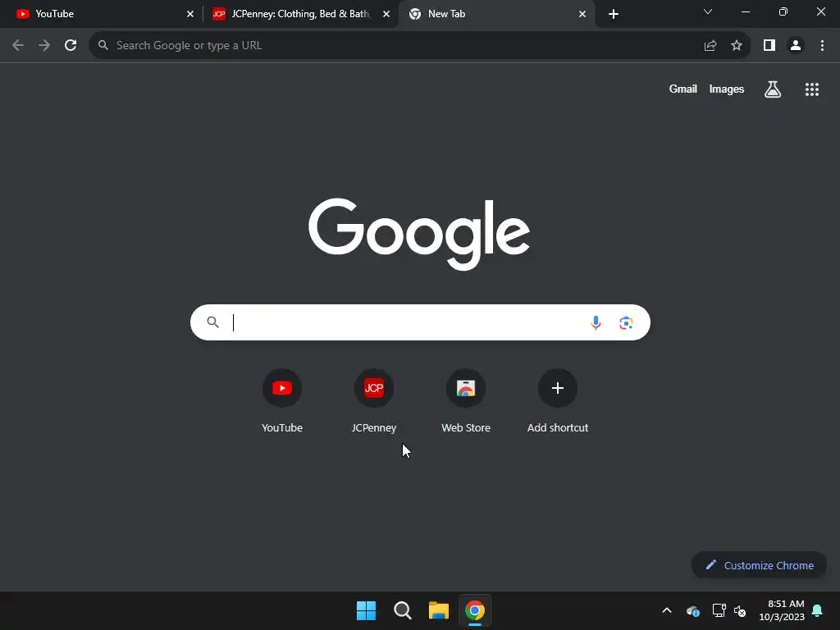This screenshot has width=840, height=630.
Task: Open the Chrome side panel
Action: point(769,46)
